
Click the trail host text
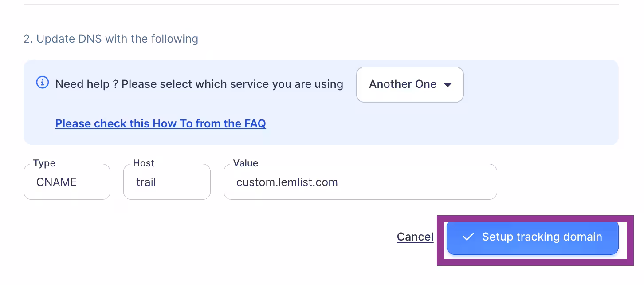(x=146, y=182)
